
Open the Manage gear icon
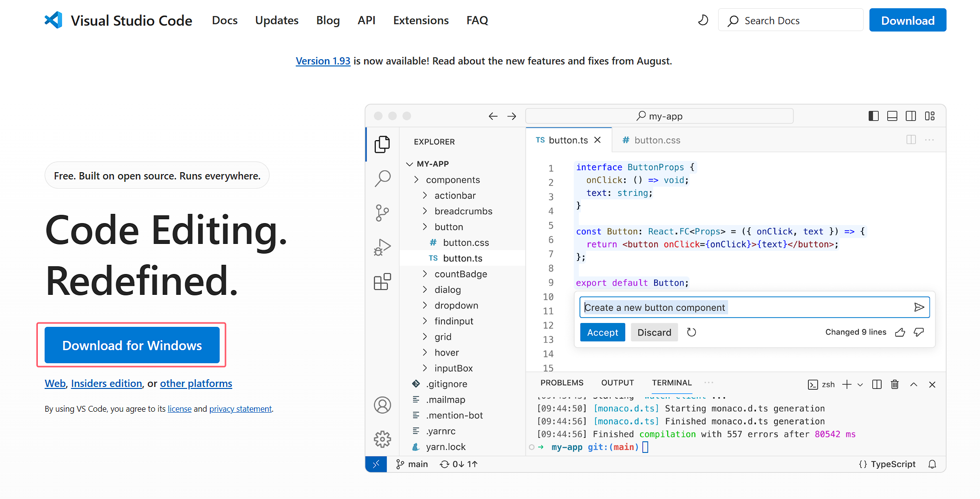pos(382,439)
